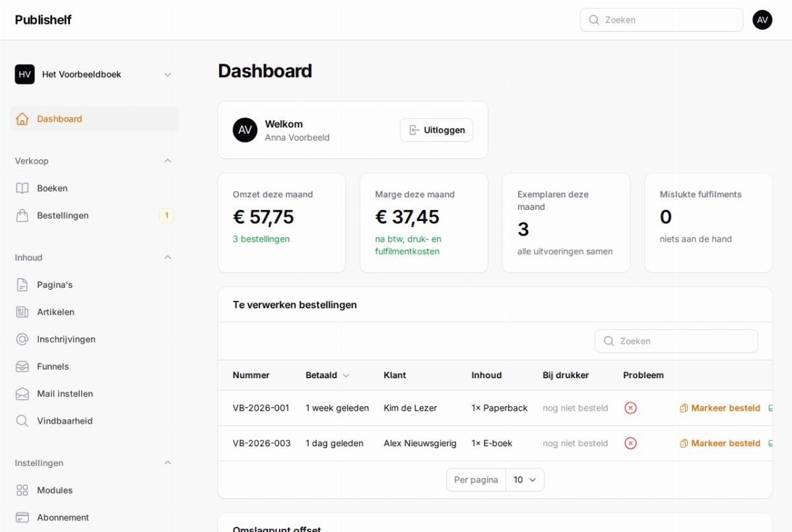This screenshot has width=792, height=532.
Task: Click customer Alex Nieuwsgierig
Action: click(420, 443)
